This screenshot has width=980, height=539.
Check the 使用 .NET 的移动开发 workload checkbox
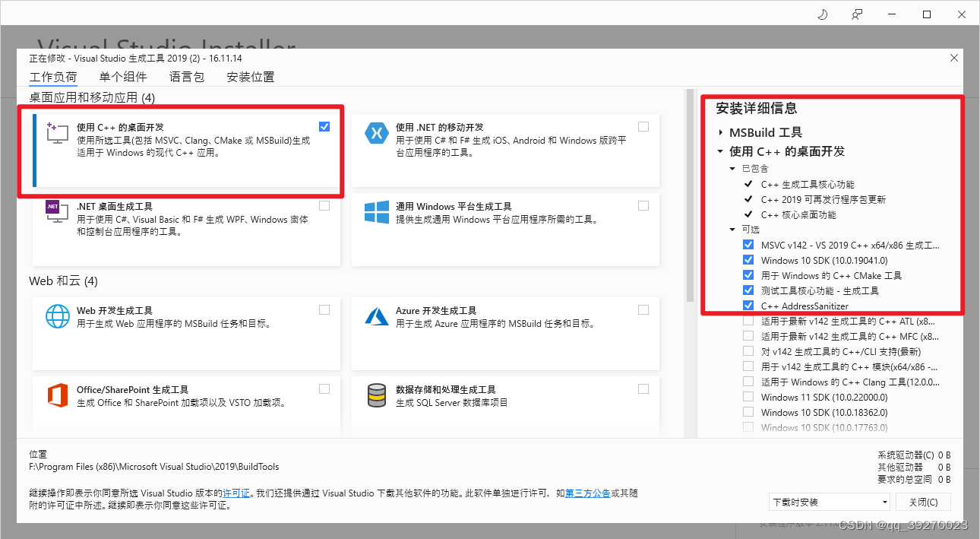[x=643, y=126]
